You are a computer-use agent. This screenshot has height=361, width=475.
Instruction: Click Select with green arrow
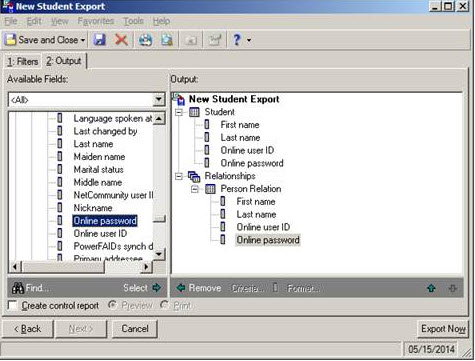point(142,288)
